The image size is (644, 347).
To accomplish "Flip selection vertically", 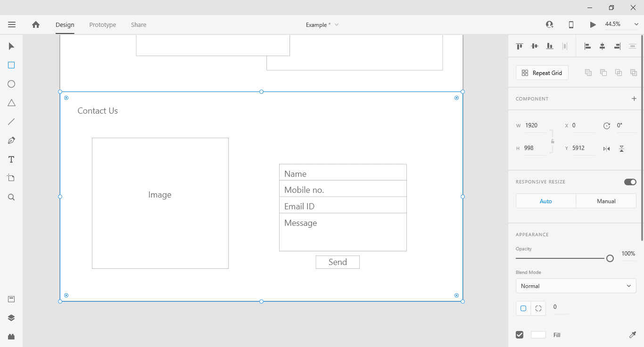I will point(622,149).
